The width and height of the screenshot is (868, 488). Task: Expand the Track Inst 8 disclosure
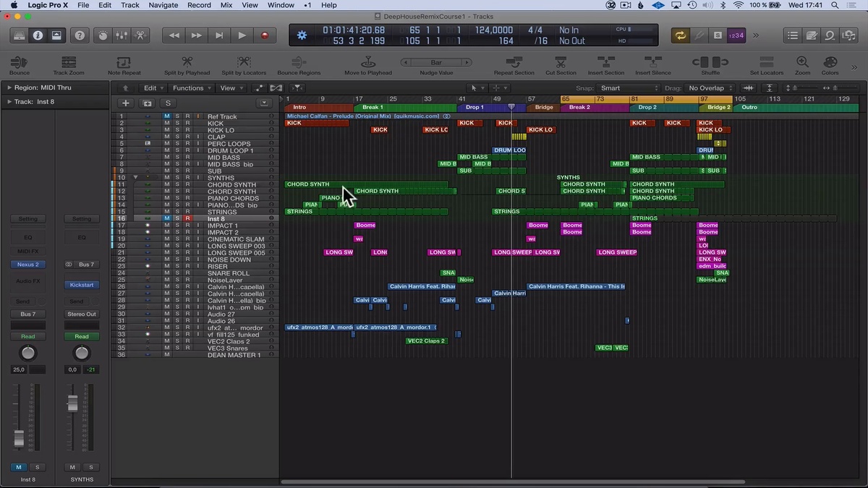coord(9,102)
